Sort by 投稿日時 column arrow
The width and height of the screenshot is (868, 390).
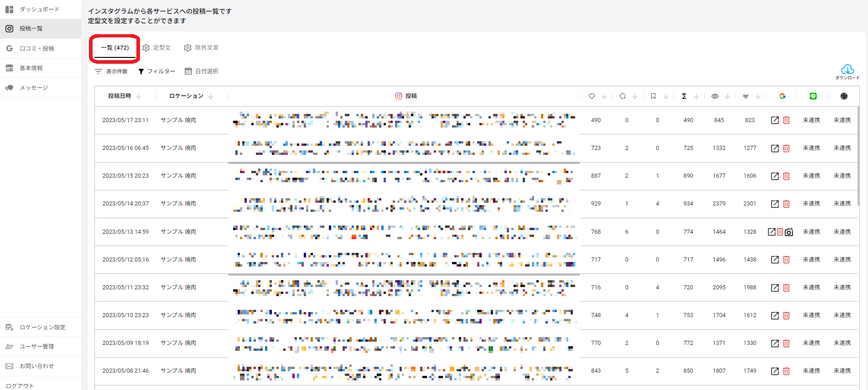[139, 96]
